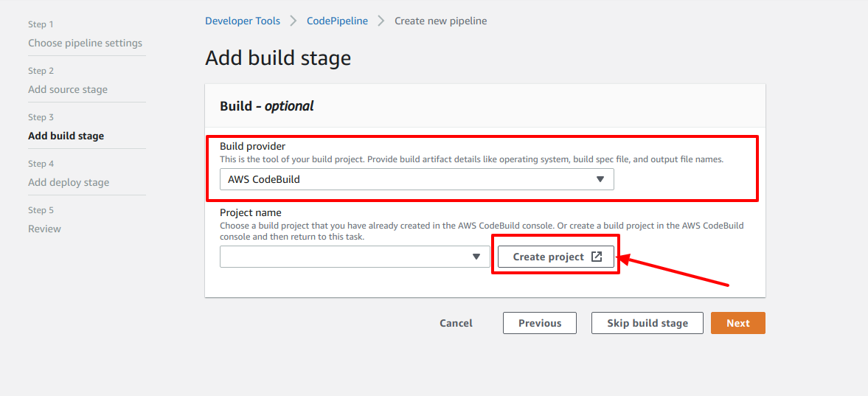The height and width of the screenshot is (396, 868).
Task: Go to the CodePipeline breadcrumb link
Action: click(337, 21)
